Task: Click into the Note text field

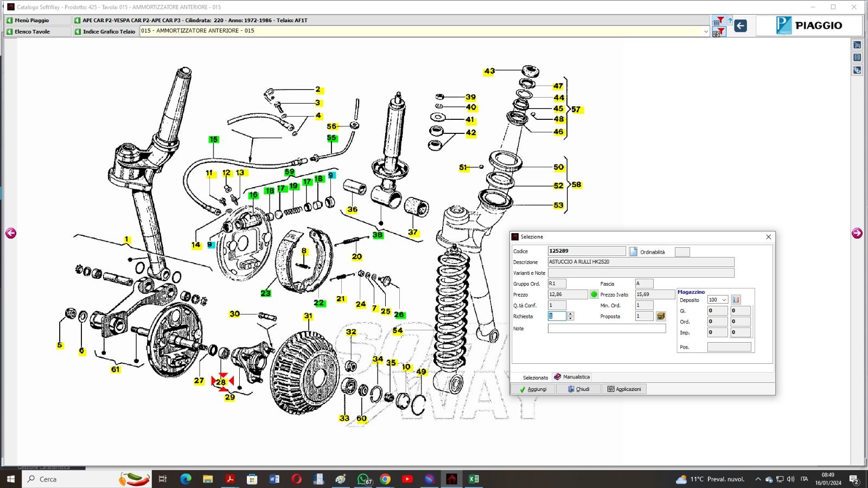Action: (607, 329)
